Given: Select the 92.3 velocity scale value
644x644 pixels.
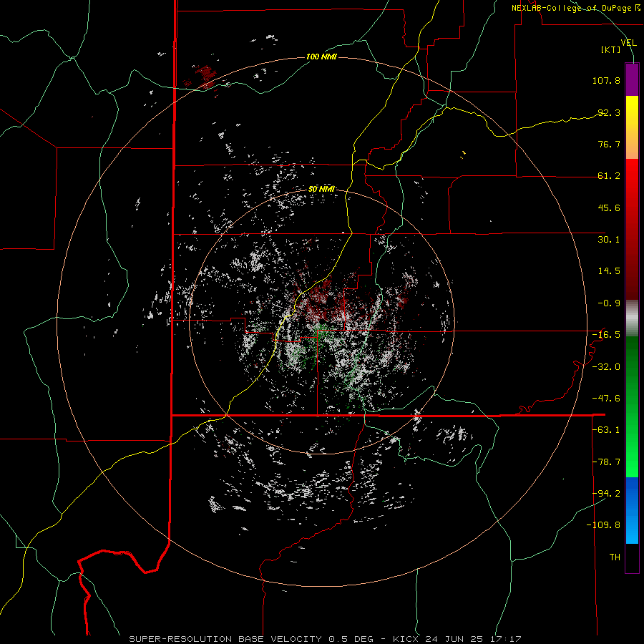Looking at the screenshot, I should pyautogui.click(x=609, y=112).
